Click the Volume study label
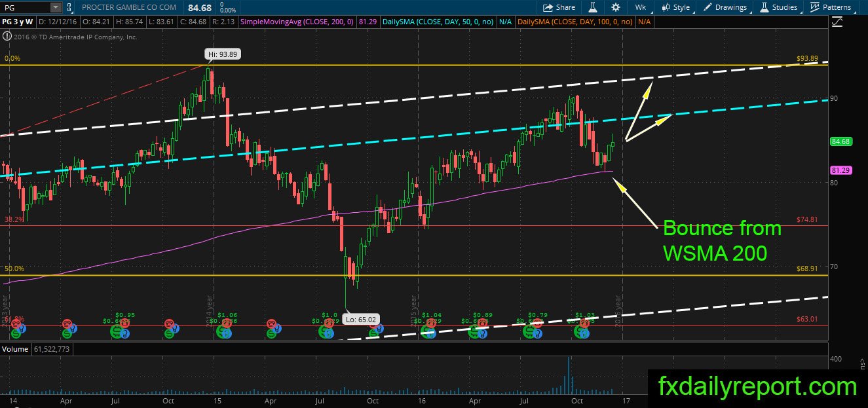Screen dimensions: 868x408 (x=15, y=349)
